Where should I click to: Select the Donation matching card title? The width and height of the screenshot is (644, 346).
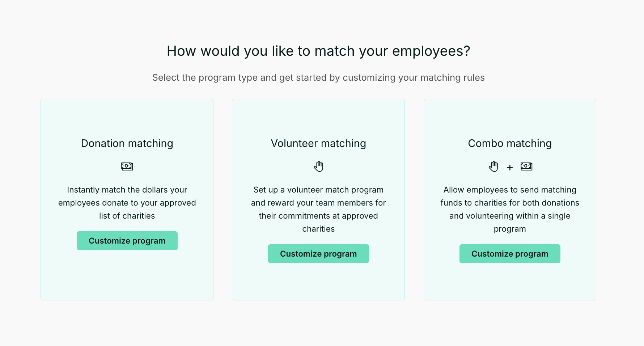[127, 143]
